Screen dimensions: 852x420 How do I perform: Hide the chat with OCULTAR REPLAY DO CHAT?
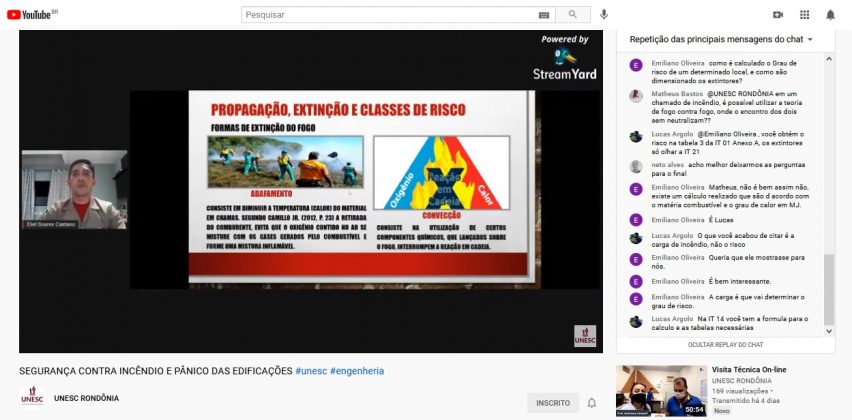725,345
